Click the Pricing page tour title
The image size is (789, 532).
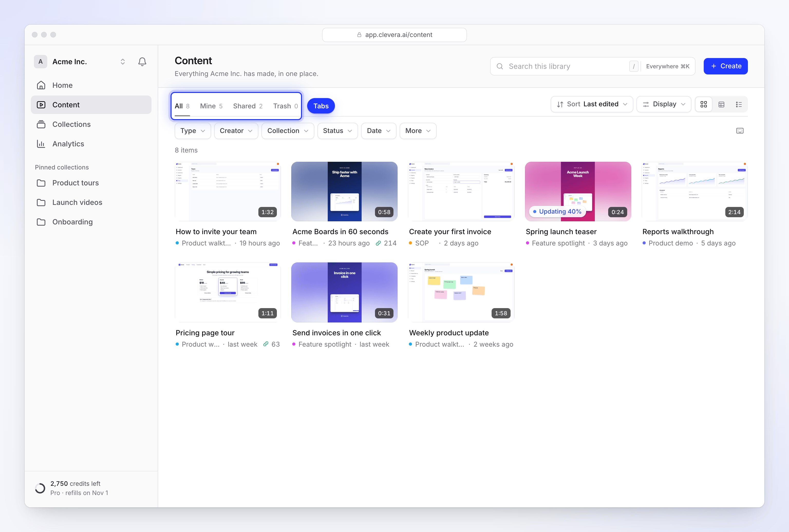click(x=205, y=333)
